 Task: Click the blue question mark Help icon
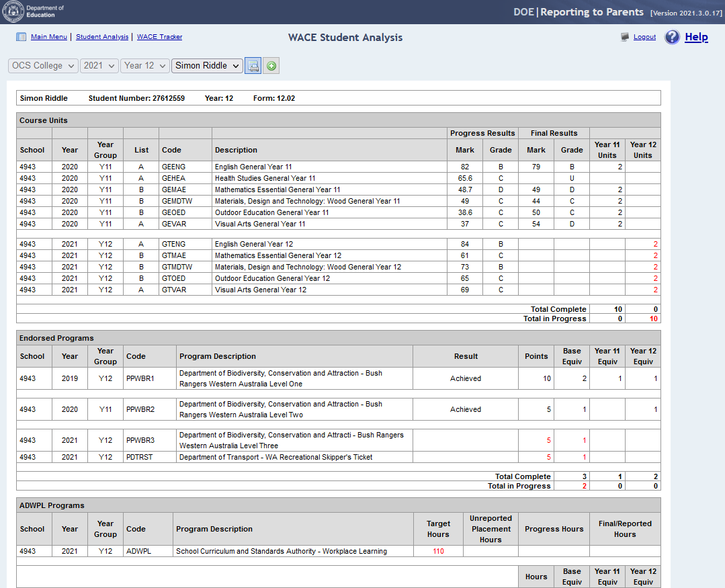point(672,37)
